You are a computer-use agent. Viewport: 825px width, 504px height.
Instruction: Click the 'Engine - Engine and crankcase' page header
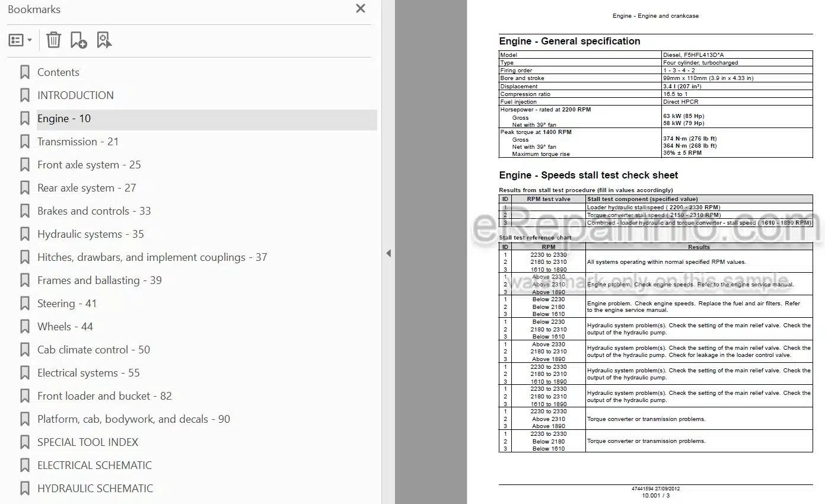[655, 16]
